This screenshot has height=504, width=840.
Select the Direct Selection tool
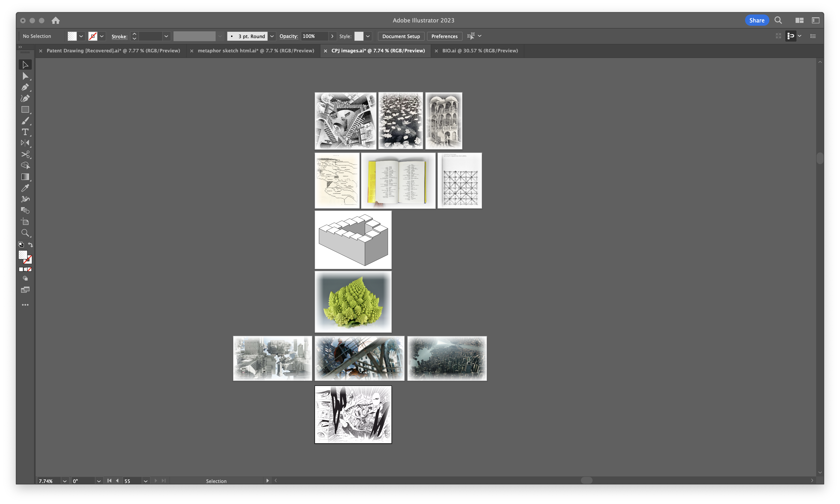click(25, 76)
